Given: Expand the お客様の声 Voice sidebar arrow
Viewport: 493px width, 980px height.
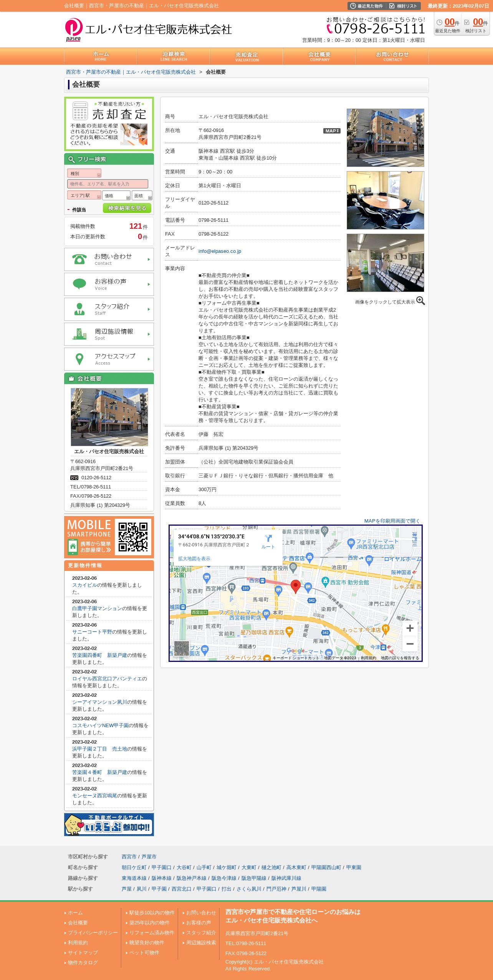Looking at the screenshot, I should click(x=149, y=284).
